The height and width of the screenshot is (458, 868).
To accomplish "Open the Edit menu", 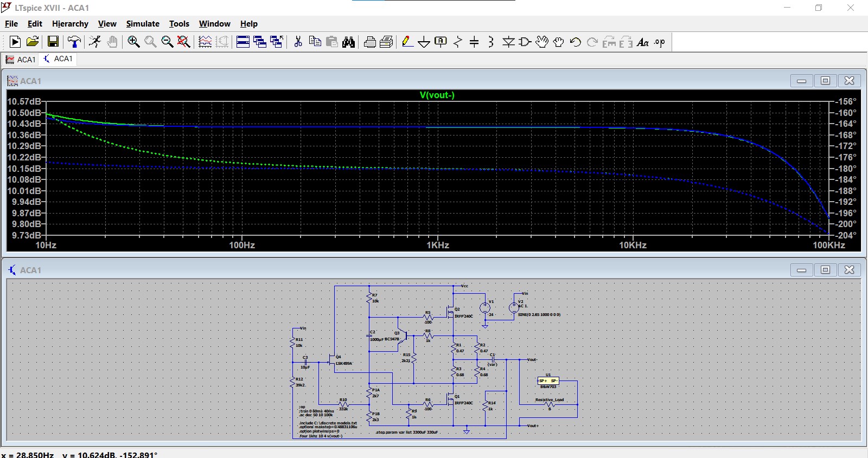I will tap(35, 24).
